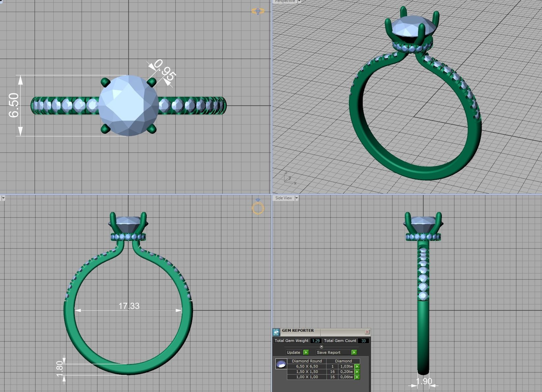The height and width of the screenshot is (392, 542).
Task: Click the Total Gem Count value 33
Action: 363,341
